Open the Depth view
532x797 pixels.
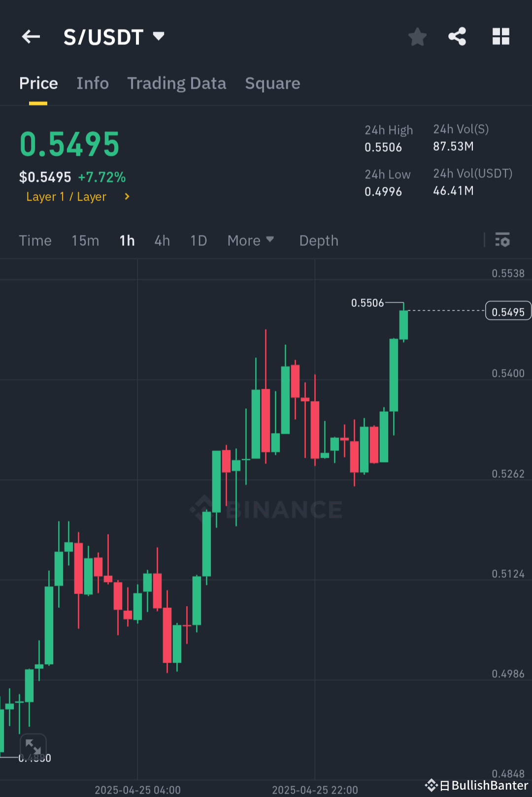(318, 241)
